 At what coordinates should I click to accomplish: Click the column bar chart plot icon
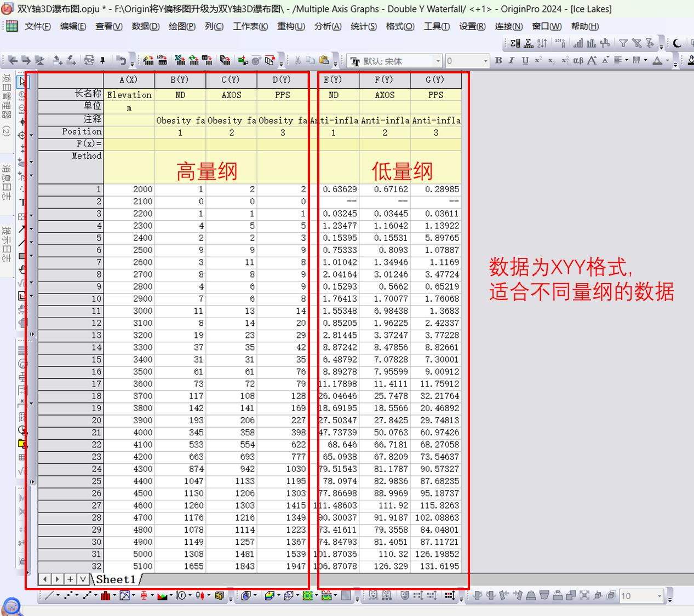click(x=105, y=596)
